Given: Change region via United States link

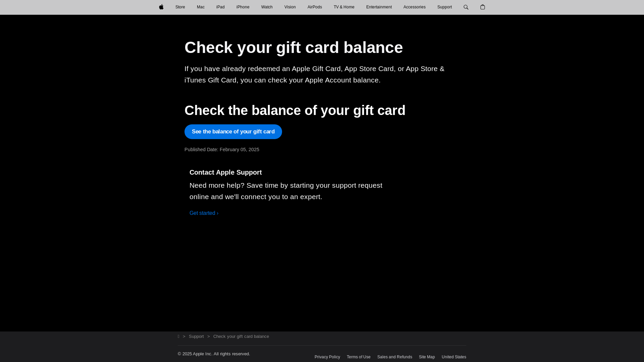Looking at the screenshot, I should pos(454,357).
